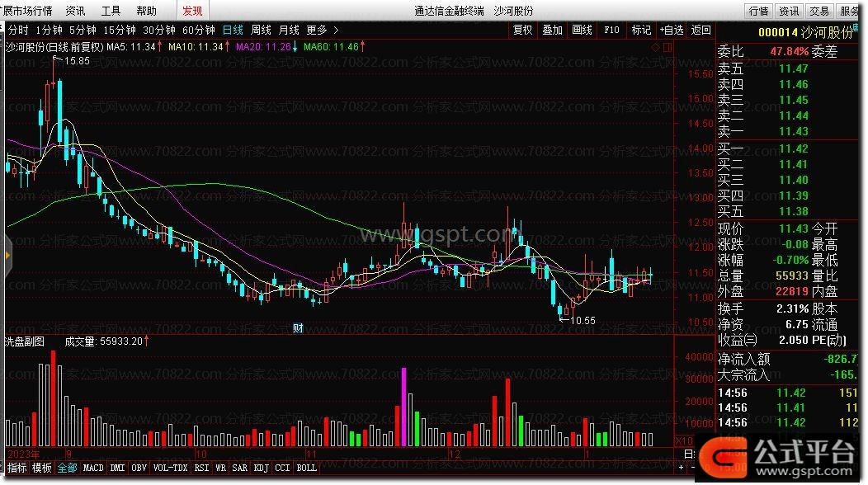868x485 pixels.
Task: Click the diamond icon above the chart
Action: (655, 48)
